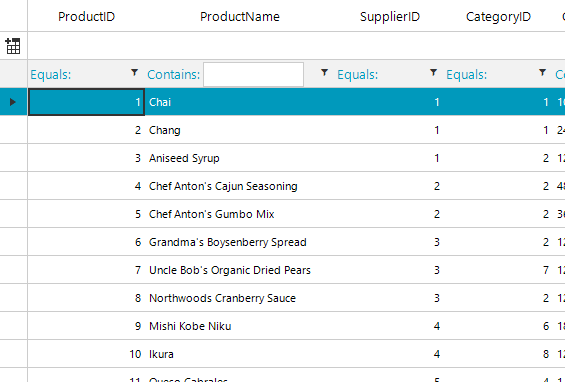The image size is (565, 382).
Task: Focus the ProductName Contains filter textbox
Action: tap(253, 75)
